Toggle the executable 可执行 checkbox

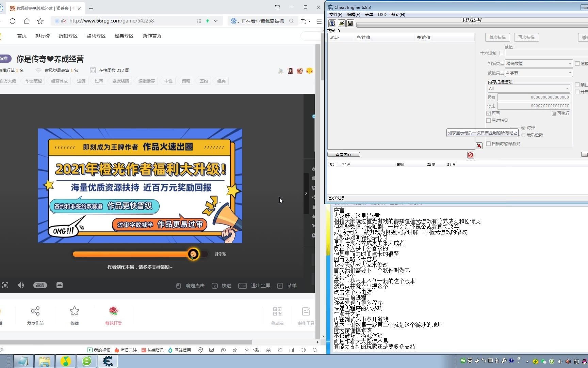(554, 113)
